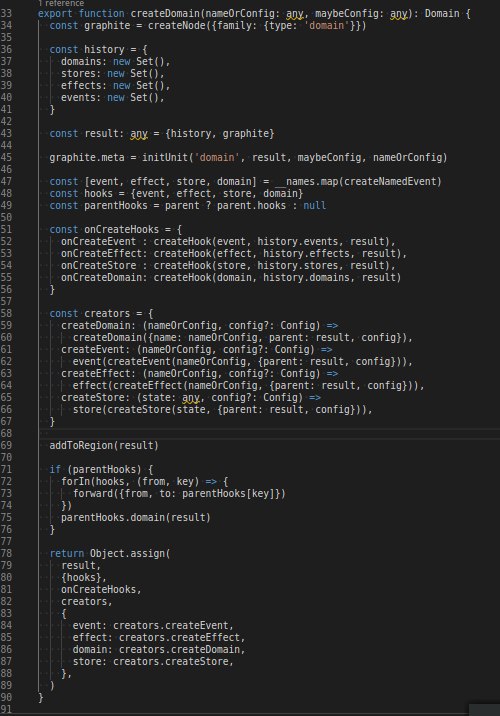The width and height of the screenshot is (500, 716).
Task: Click line number 33 in the gutter
Action: tap(6, 14)
